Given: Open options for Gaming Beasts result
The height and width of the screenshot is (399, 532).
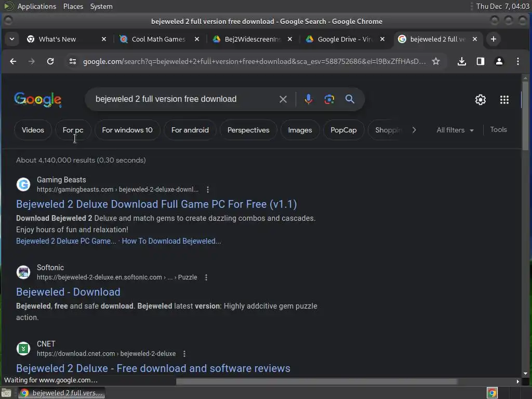Looking at the screenshot, I should click(x=208, y=190).
